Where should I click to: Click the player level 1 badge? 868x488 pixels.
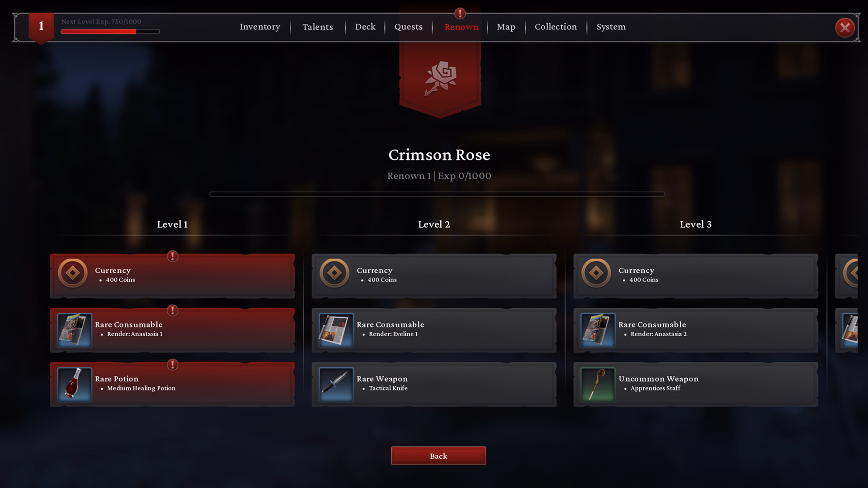(41, 27)
